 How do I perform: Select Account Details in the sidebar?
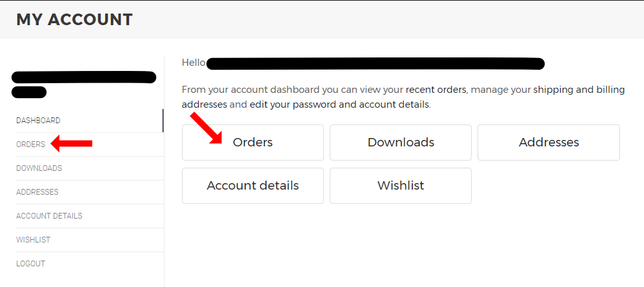pos(49,216)
